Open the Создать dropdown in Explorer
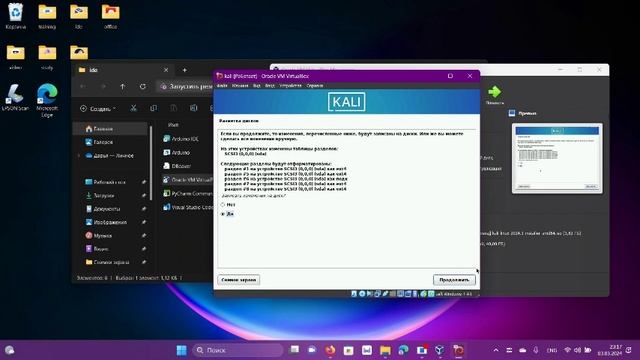The height and width of the screenshot is (360, 640). [98, 109]
